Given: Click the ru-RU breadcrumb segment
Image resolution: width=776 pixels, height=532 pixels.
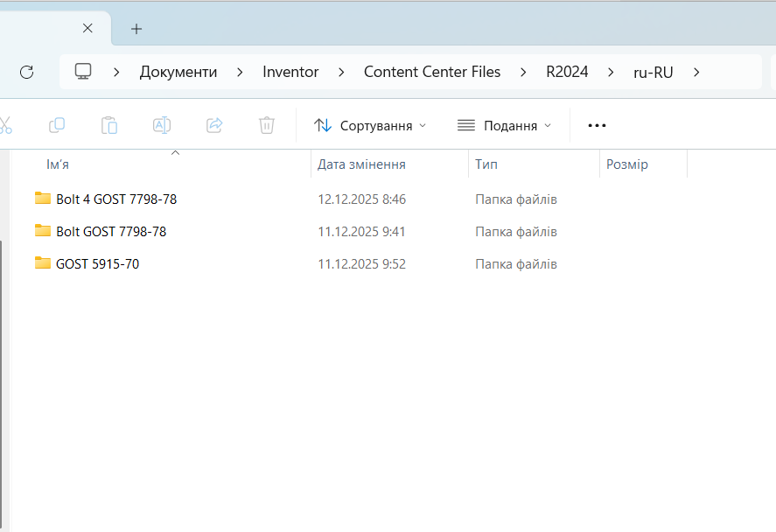Looking at the screenshot, I should (x=654, y=73).
